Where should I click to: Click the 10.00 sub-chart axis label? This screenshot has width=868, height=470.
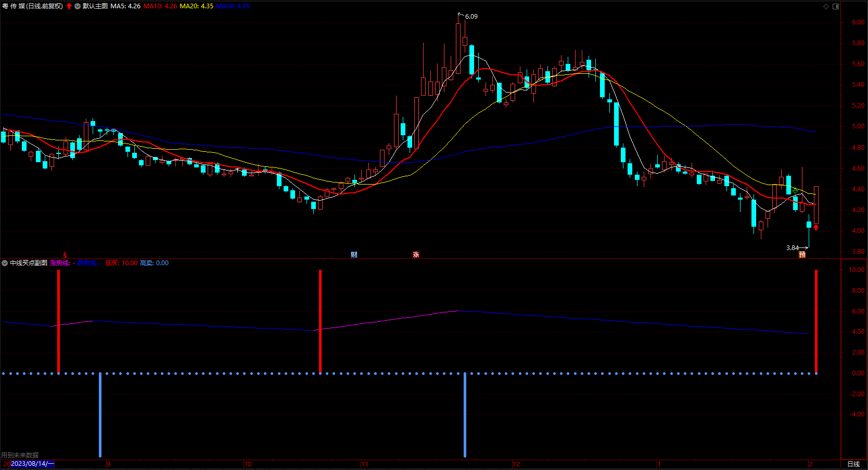click(x=857, y=270)
